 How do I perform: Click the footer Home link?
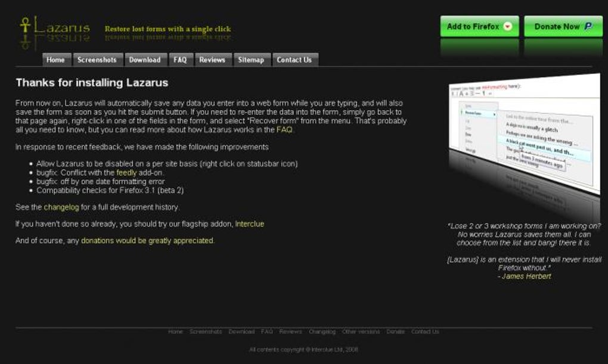point(175,332)
